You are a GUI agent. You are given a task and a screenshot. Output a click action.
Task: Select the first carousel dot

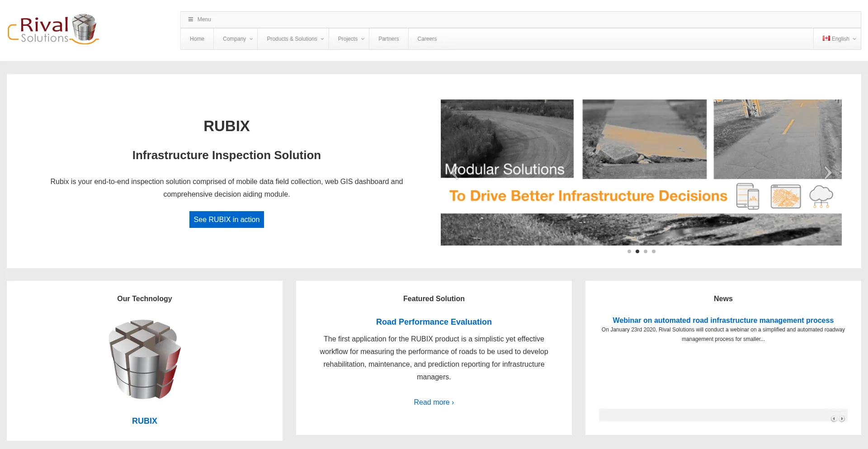click(x=629, y=251)
